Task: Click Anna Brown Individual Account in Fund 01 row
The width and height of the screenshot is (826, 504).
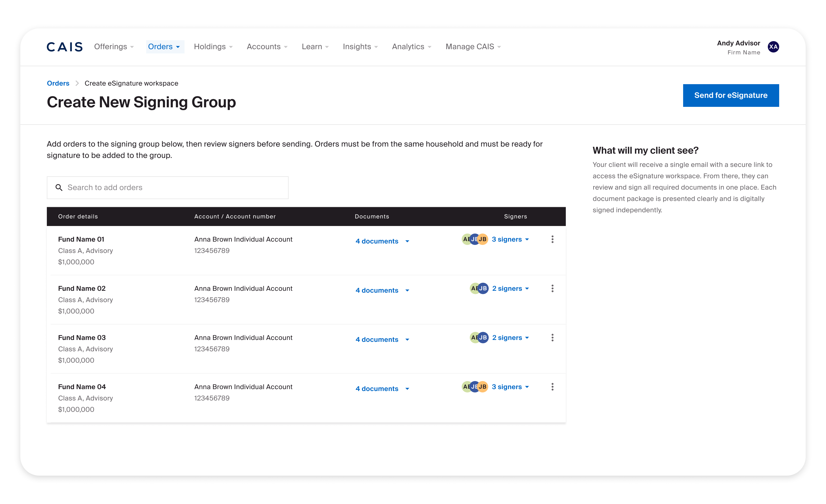Action: pyautogui.click(x=243, y=239)
